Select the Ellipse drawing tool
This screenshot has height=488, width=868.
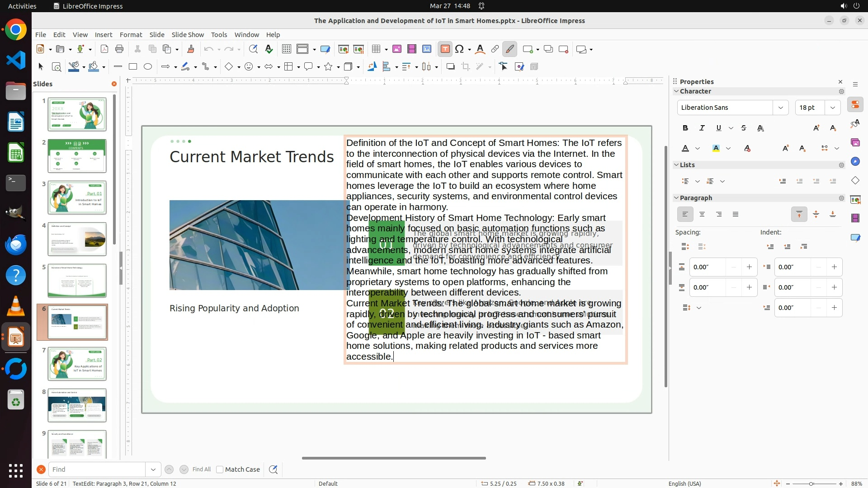pyautogui.click(x=148, y=67)
